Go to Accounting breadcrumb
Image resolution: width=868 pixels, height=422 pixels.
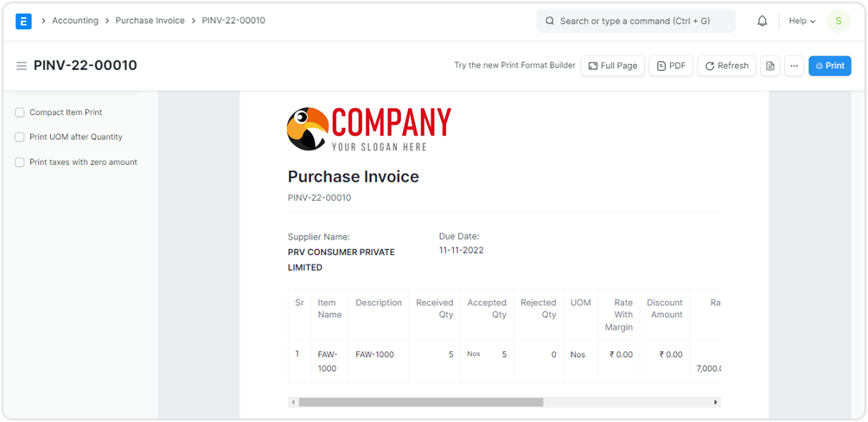pos(75,21)
